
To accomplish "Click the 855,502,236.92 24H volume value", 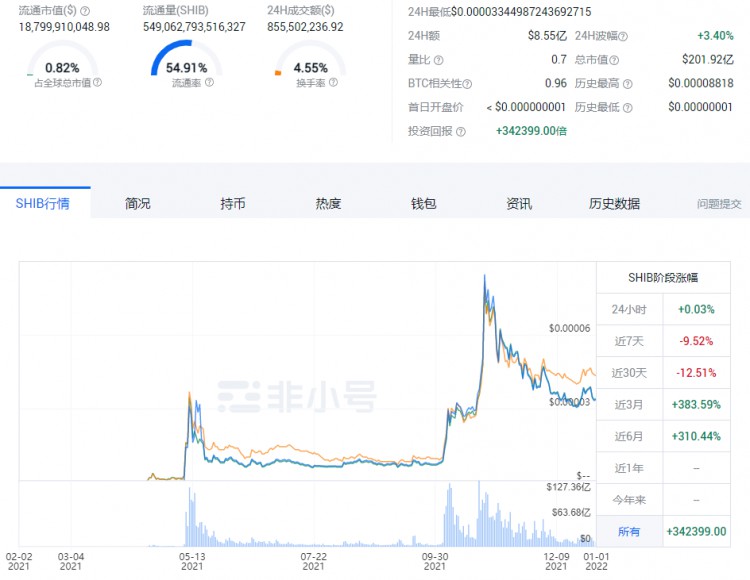I will pos(305,27).
